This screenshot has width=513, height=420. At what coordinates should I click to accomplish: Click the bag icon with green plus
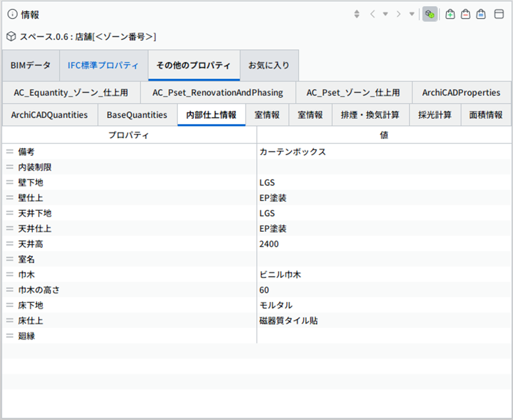(x=450, y=14)
